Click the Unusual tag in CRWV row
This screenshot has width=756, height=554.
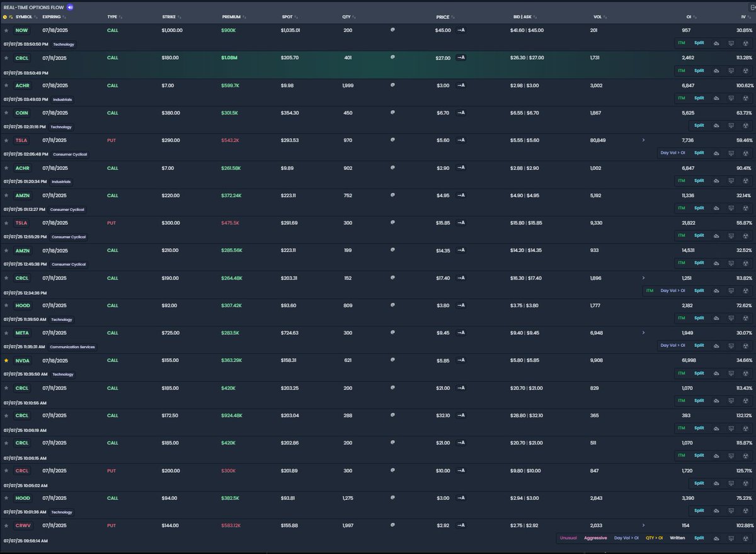[x=568, y=538]
